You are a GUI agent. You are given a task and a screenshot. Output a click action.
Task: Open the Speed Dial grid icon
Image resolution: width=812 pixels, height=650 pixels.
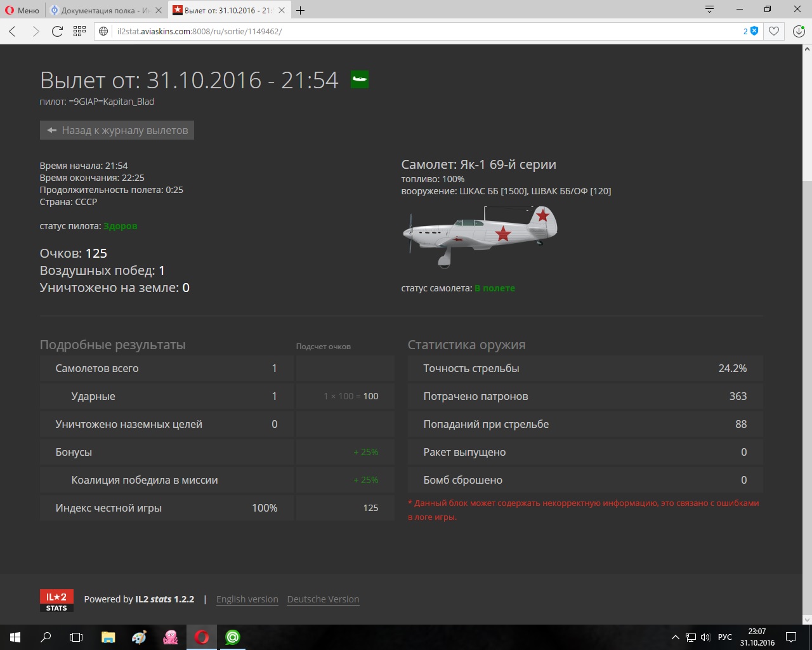tap(79, 31)
